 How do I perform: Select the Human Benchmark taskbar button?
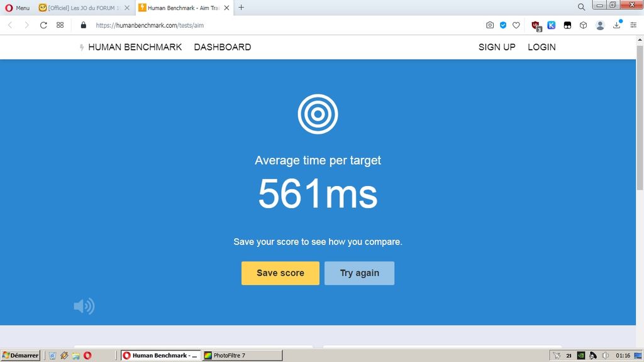(160, 356)
